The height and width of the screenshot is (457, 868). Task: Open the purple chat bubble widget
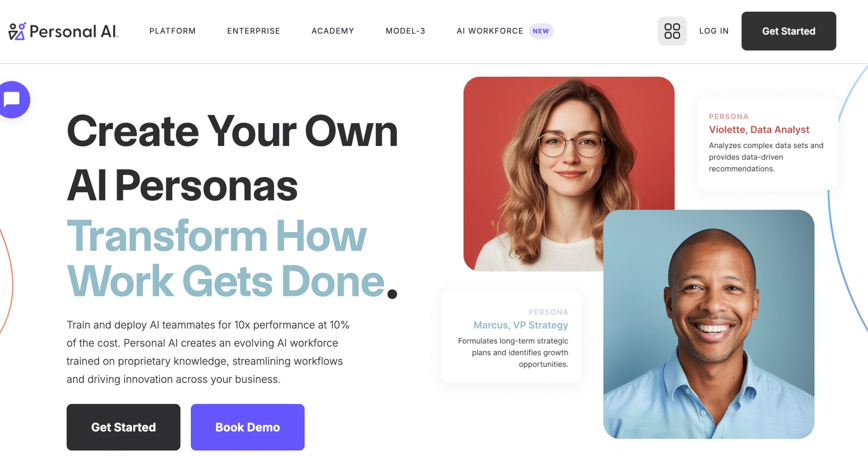click(x=14, y=99)
